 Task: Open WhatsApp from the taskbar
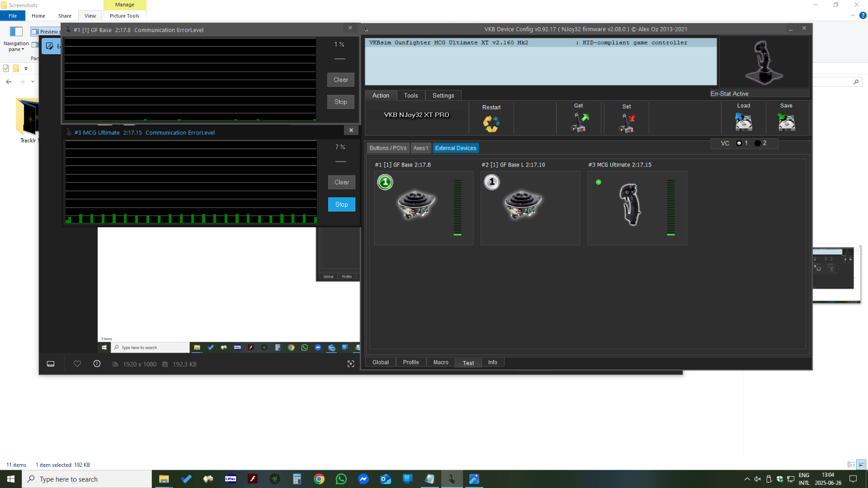(x=341, y=479)
